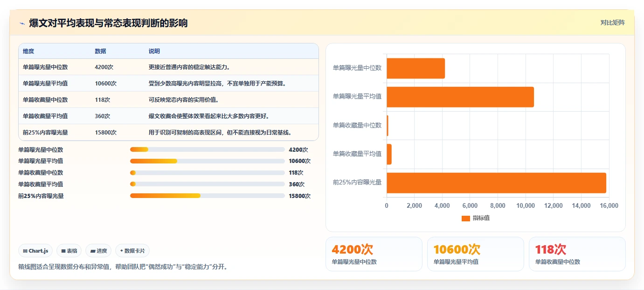Image resolution: width=644 pixels, height=290 pixels.
Task: Select the 表格 tag chip
Action: point(69,251)
